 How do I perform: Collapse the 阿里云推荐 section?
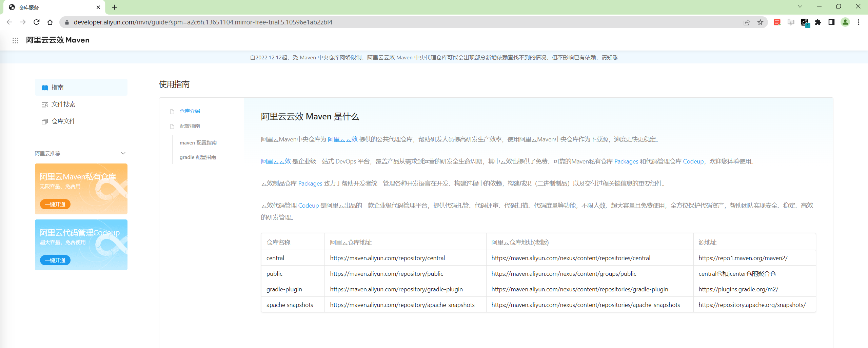pos(123,153)
